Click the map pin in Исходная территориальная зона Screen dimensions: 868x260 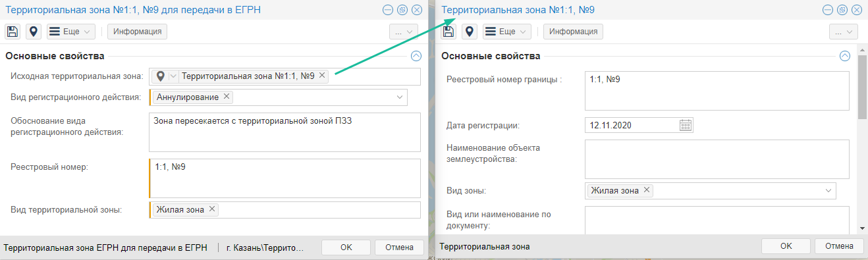tap(160, 76)
